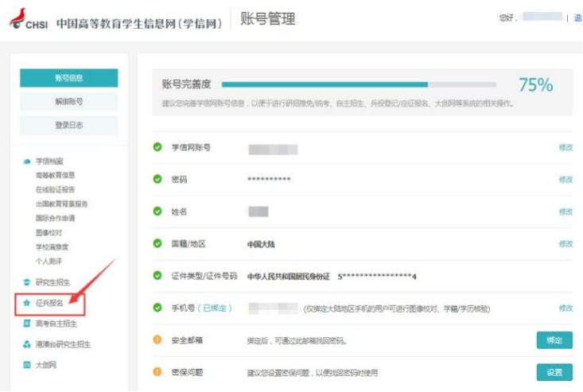Click the 账号管理 page title

point(268,18)
